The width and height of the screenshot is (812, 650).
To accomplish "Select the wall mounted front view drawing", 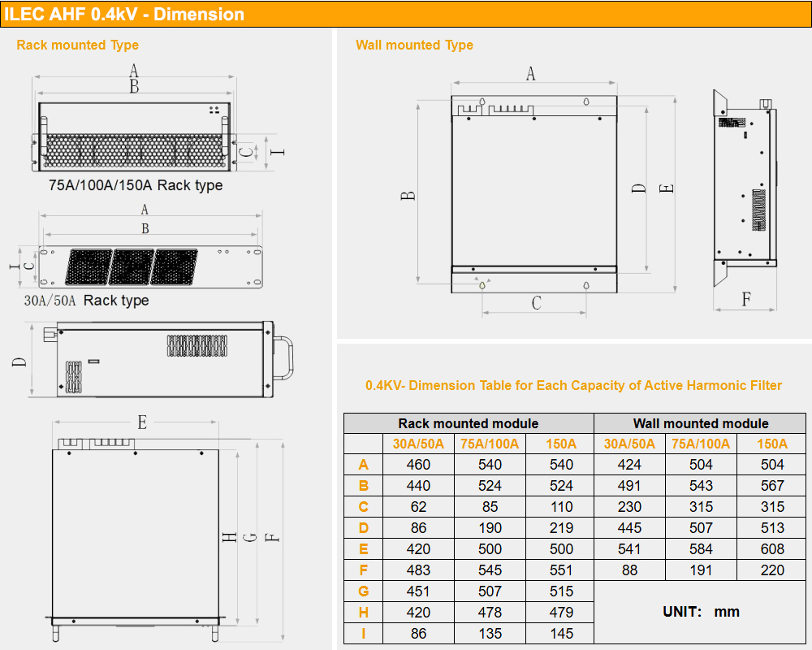I will click(x=534, y=194).
